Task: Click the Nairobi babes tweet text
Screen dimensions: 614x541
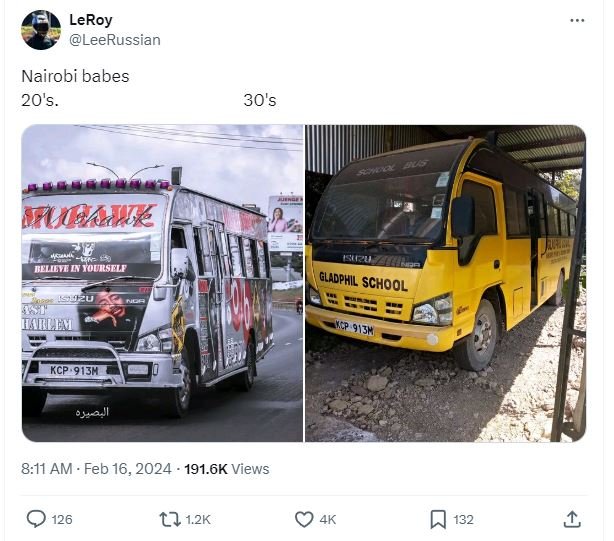Action: pos(75,76)
